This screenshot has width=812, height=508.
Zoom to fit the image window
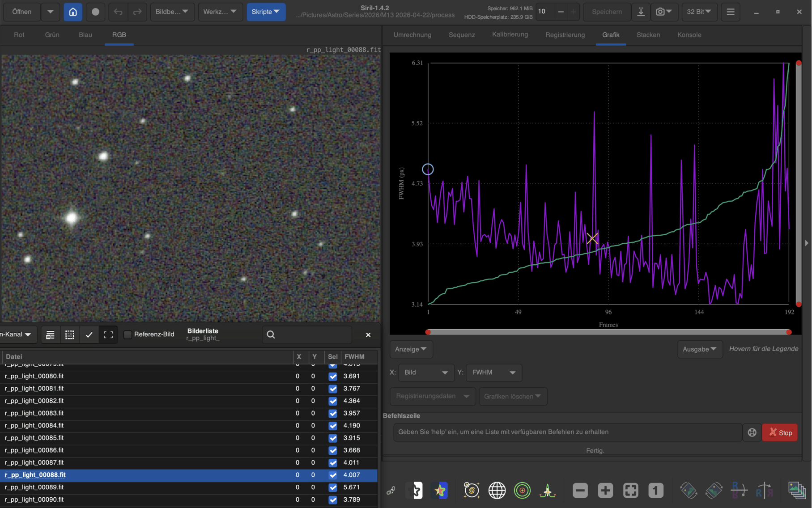coord(631,491)
